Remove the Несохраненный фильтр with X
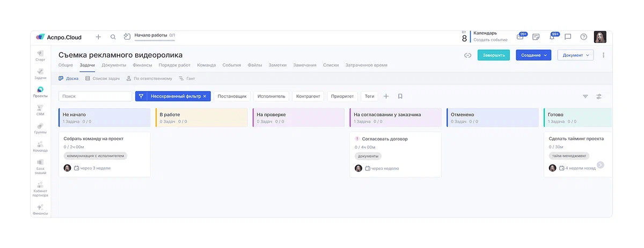This screenshot has height=248, width=644. (x=204, y=96)
